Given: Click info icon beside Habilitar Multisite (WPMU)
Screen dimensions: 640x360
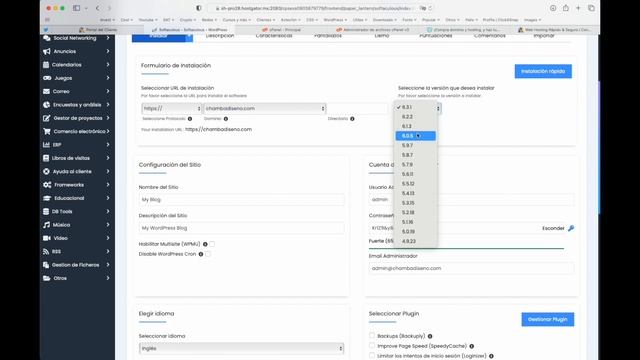Looking at the screenshot, I should [x=205, y=244].
